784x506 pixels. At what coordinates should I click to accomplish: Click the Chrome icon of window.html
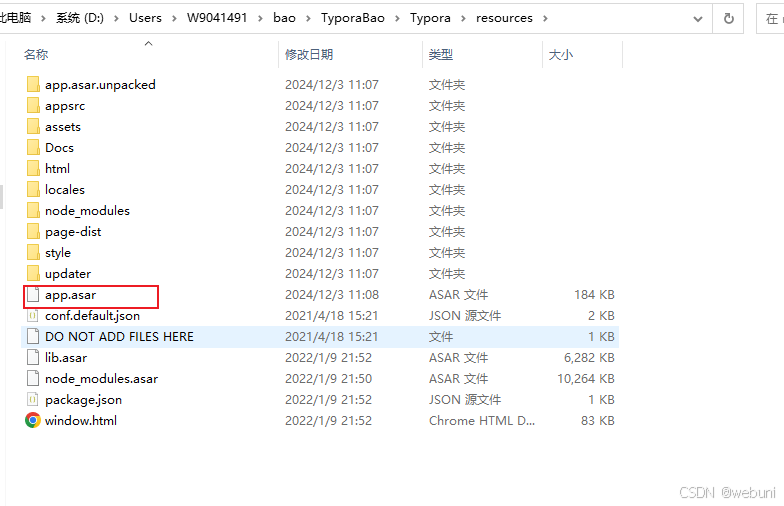(33, 420)
